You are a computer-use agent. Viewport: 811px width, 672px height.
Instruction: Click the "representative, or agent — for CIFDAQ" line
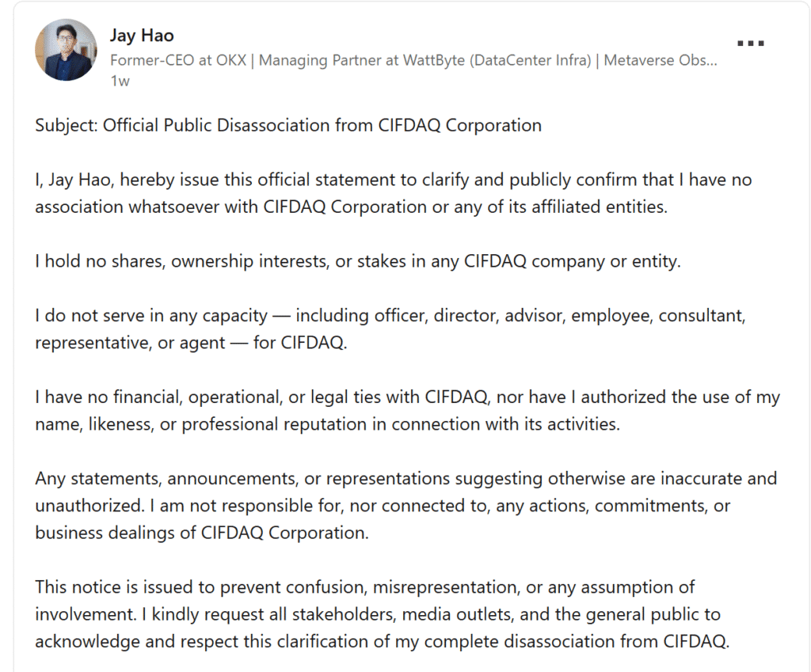pos(190,343)
